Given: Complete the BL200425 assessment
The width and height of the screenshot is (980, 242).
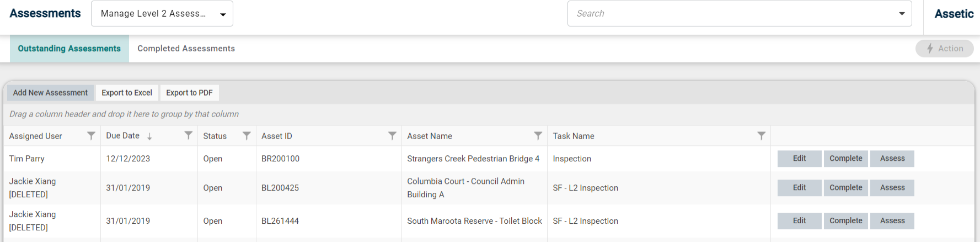Looking at the screenshot, I should [846, 188].
